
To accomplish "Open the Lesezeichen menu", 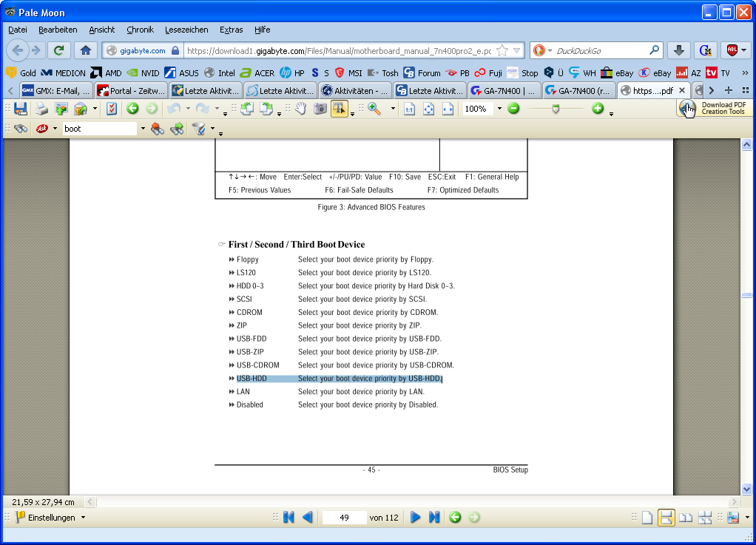I will click(186, 30).
